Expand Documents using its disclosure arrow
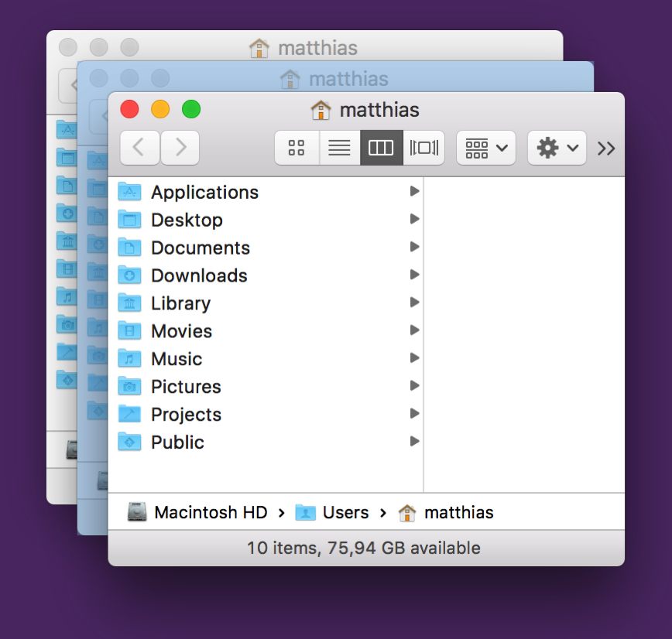This screenshot has height=639, width=672. point(414,247)
